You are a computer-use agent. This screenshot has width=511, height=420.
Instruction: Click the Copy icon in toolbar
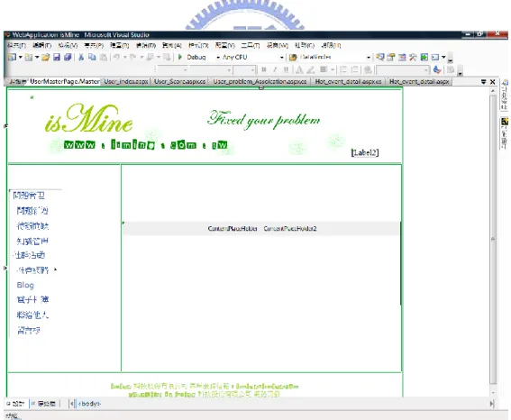coord(92,58)
